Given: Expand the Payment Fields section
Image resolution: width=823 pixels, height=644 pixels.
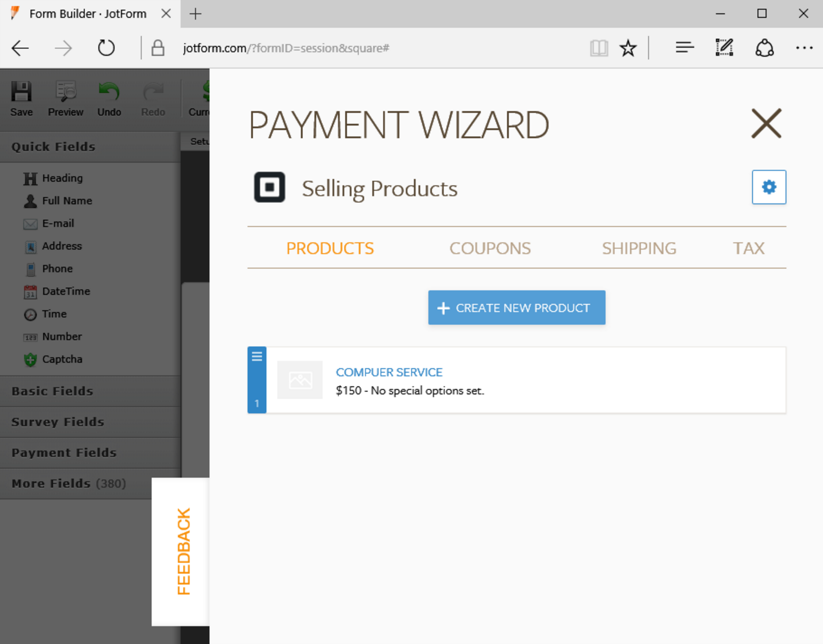Looking at the screenshot, I should (64, 453).
